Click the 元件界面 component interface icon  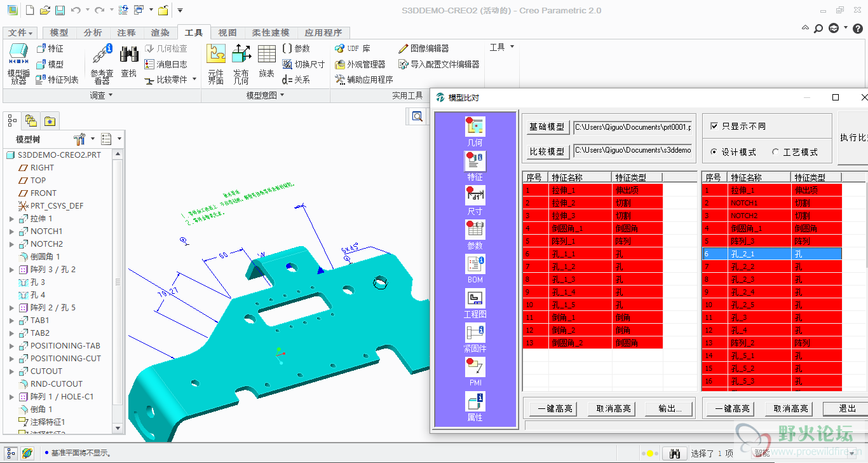pyautogui.click(x=216, y=64)
